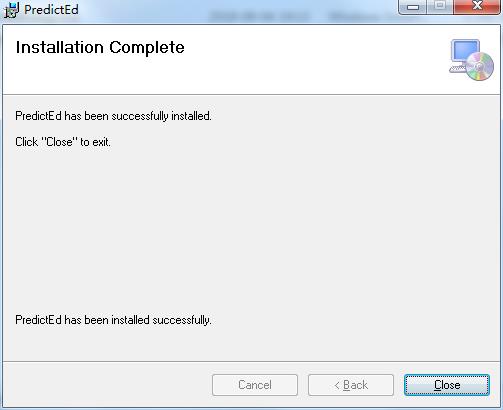Click the rainbow CD disc in banner
The height and width of the screenshot is (410, 503).
coord(480,67)
